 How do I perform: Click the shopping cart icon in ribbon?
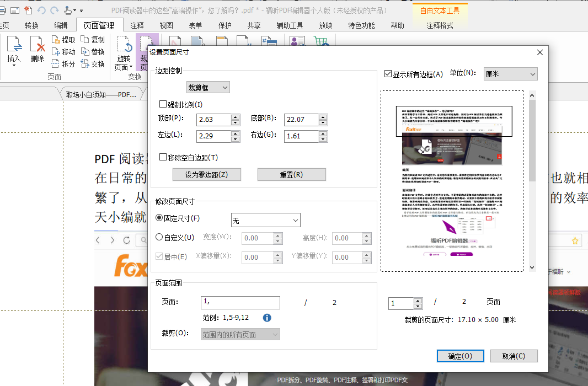pyautogui.click(x=321, y=41)
